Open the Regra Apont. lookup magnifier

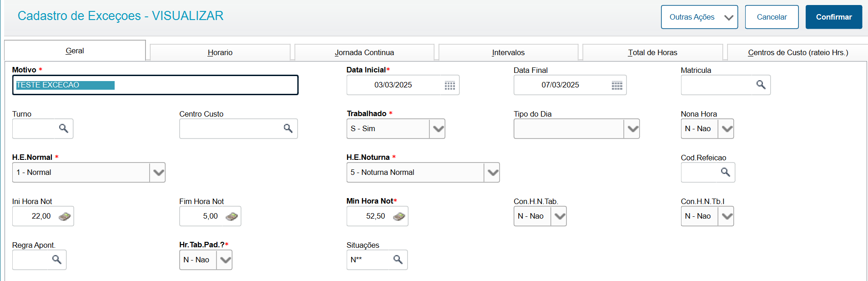click(56, 260)
